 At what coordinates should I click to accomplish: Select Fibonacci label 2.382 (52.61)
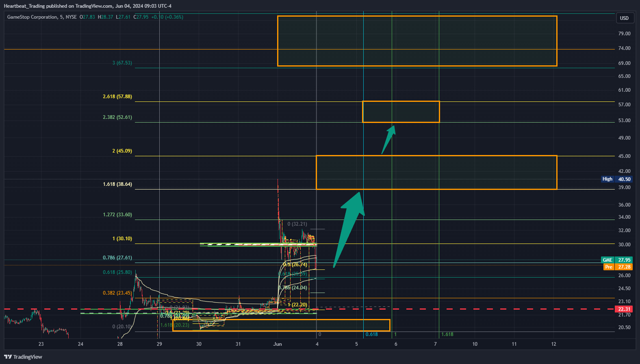coord(117,117)
